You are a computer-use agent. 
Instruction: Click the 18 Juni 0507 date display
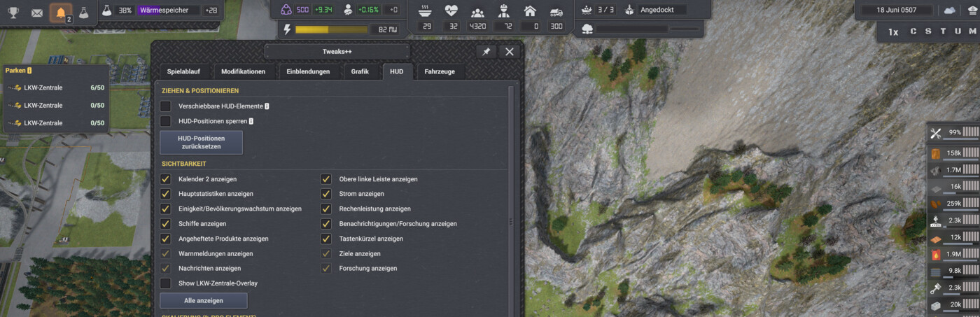pos(896,10)
